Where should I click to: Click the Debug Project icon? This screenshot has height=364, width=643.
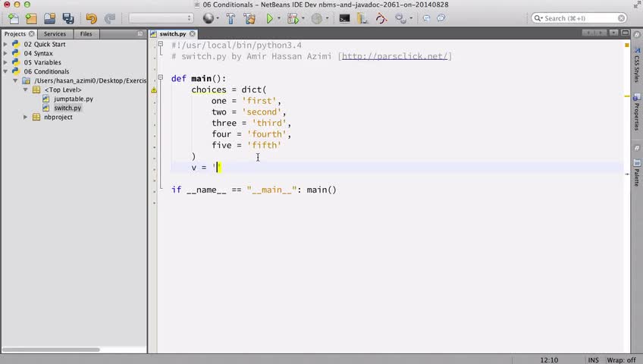tap(293, 18)
